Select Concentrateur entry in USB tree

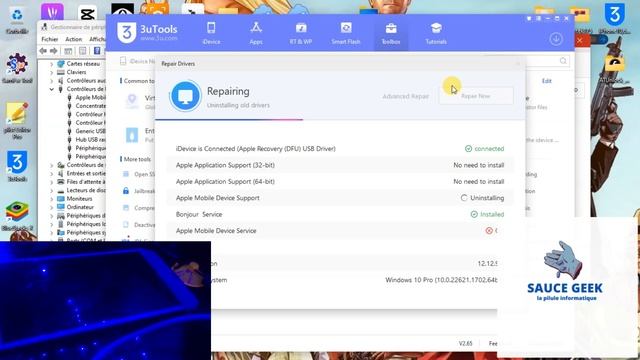[90, 106]
